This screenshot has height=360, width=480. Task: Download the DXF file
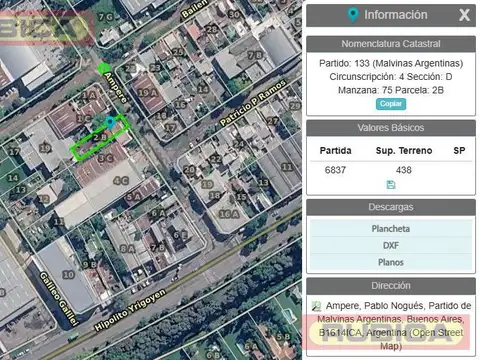[x=391, y=245]
